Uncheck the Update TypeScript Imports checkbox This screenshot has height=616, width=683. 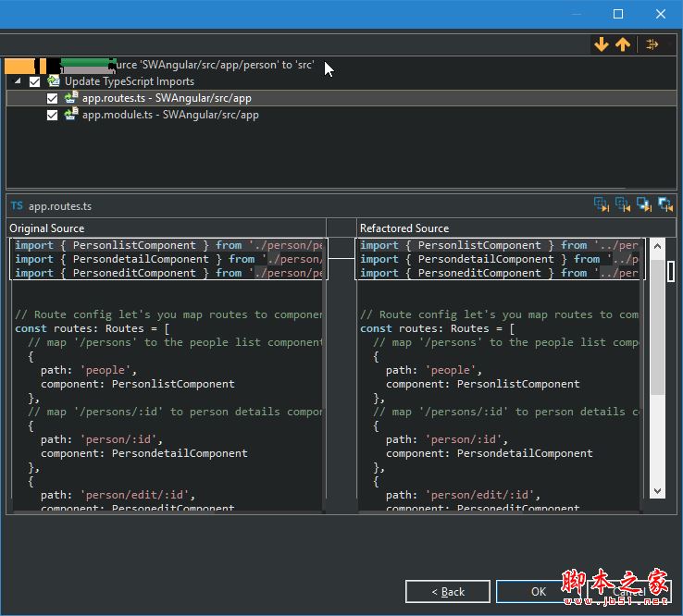tap(34, 81)
